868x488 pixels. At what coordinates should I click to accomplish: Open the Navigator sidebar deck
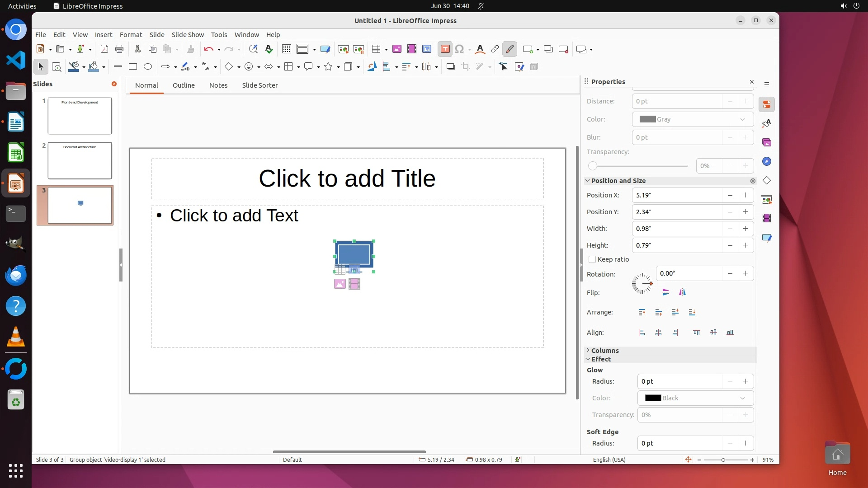pyautogui.click(x=767, y=162)
